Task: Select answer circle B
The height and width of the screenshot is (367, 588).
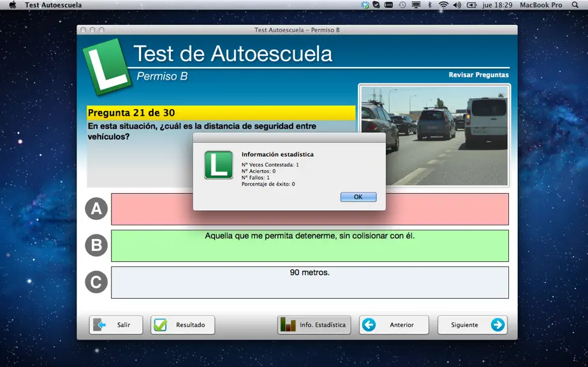Action: 96,245
